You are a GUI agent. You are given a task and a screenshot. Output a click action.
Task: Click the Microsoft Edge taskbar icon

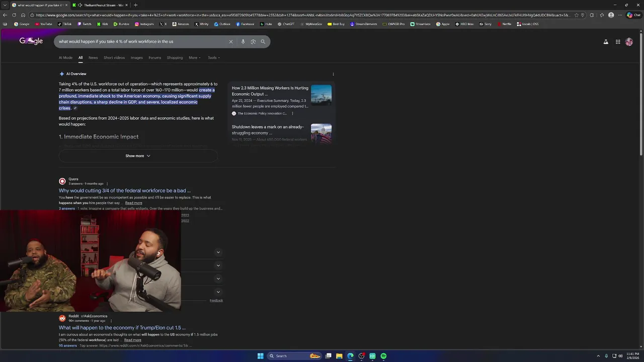[350, 356]
